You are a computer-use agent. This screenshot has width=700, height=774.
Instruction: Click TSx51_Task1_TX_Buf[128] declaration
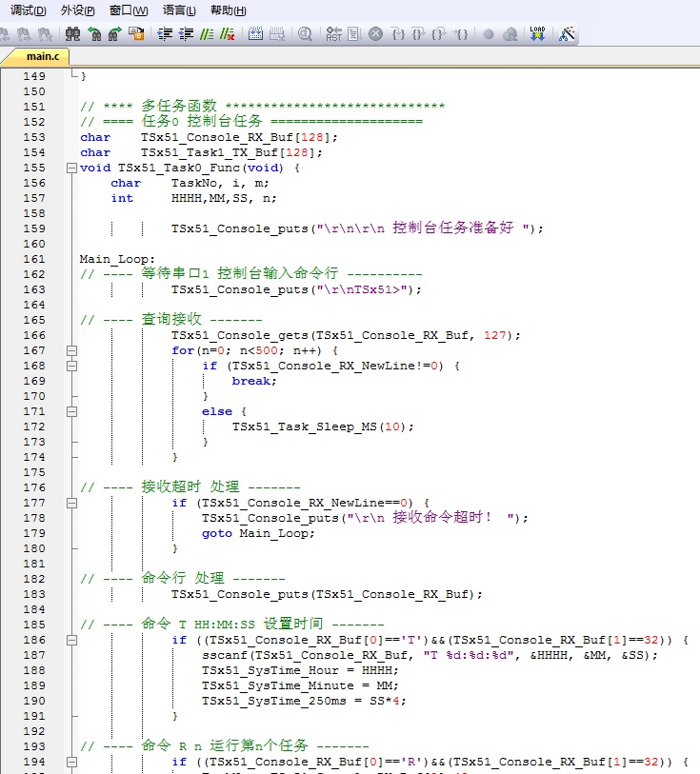(201, 152)
